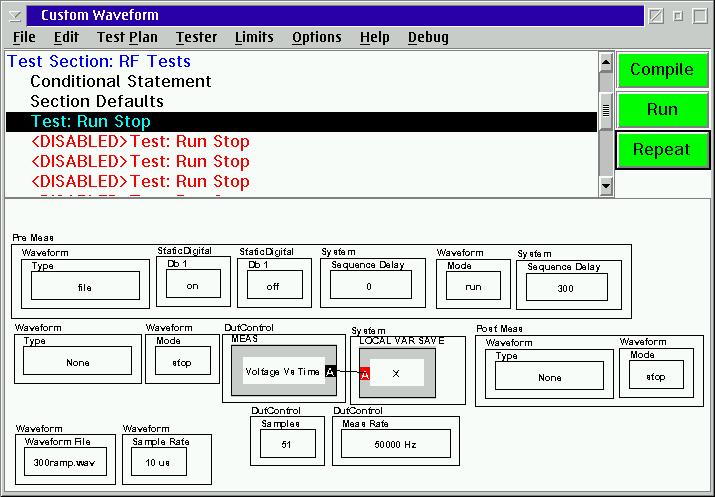Open the Edit menu
This screenshot has width=715, height=497.
66,37
